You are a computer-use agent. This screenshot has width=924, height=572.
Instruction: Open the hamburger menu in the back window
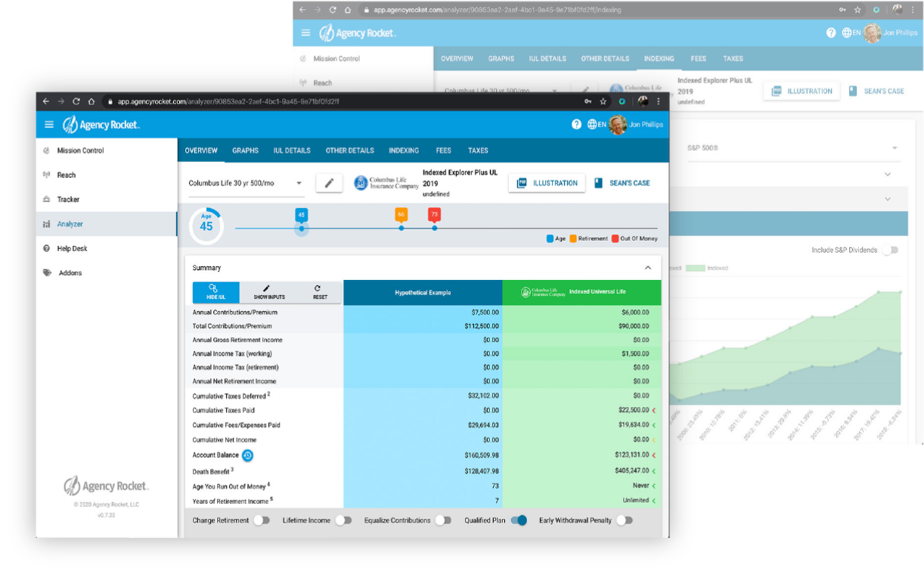305,33
